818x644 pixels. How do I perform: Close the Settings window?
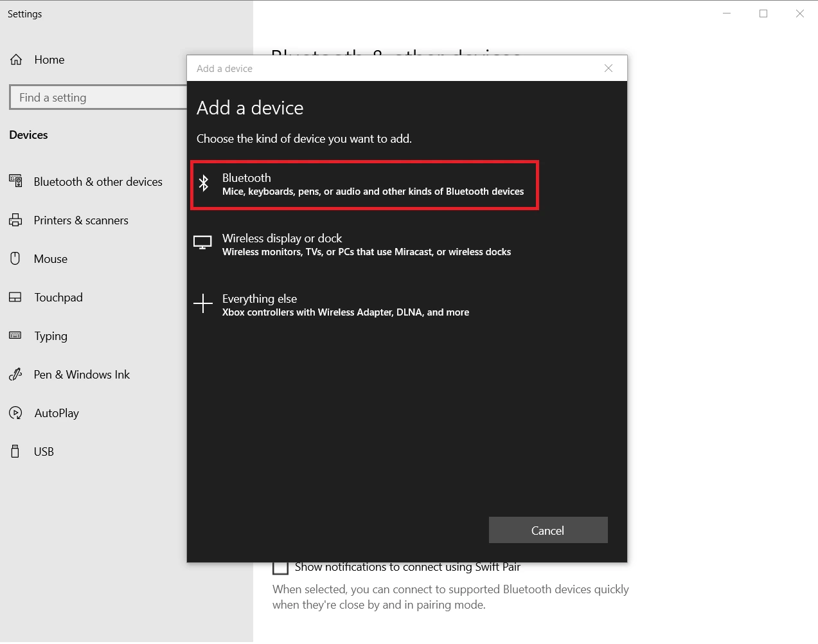[800, 13]
